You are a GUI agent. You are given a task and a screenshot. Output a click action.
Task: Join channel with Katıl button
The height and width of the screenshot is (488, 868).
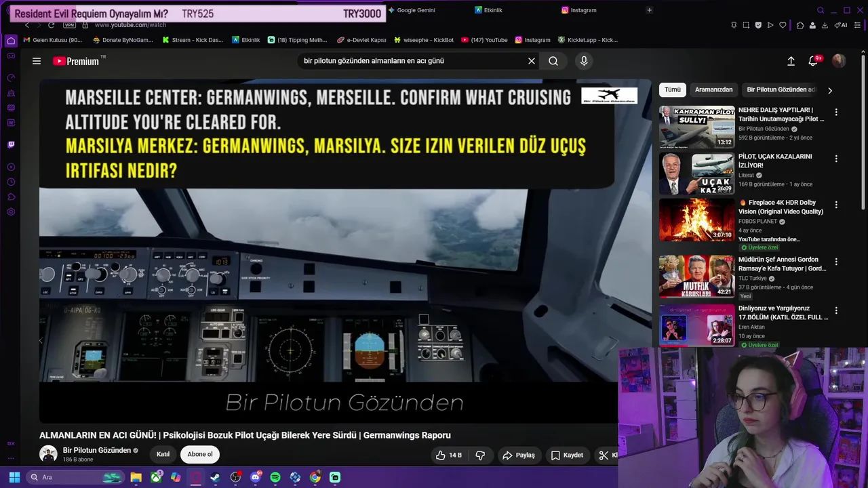(x=163, y=455)
